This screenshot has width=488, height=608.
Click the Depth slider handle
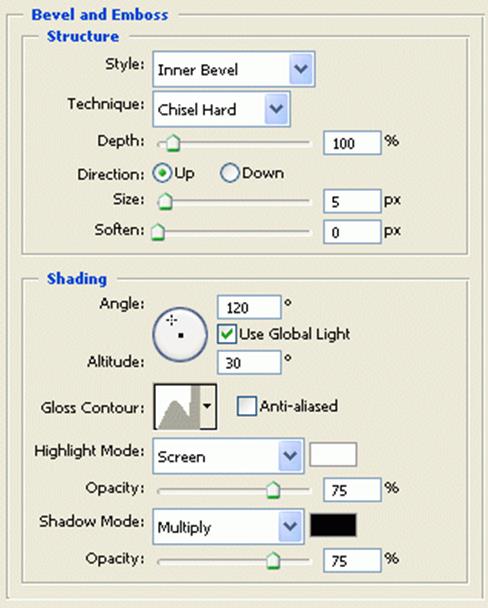coord(173,143)
